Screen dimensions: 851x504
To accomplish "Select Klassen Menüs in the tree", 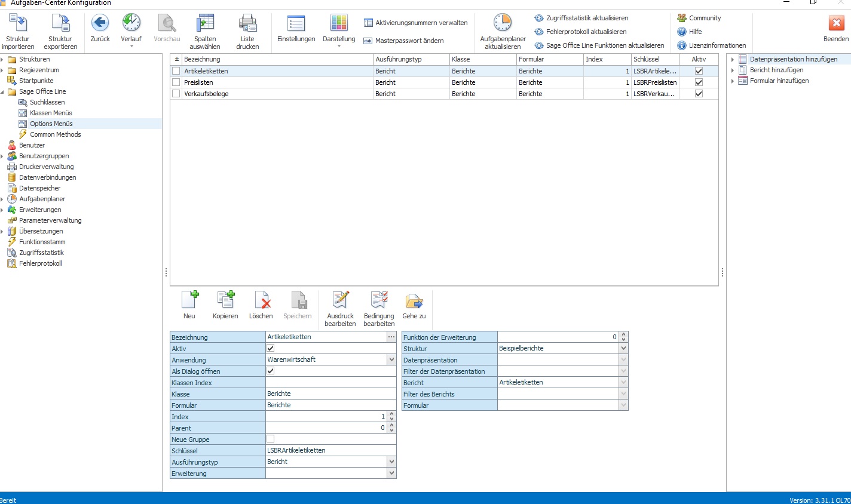I will click(x=51, y=113).
